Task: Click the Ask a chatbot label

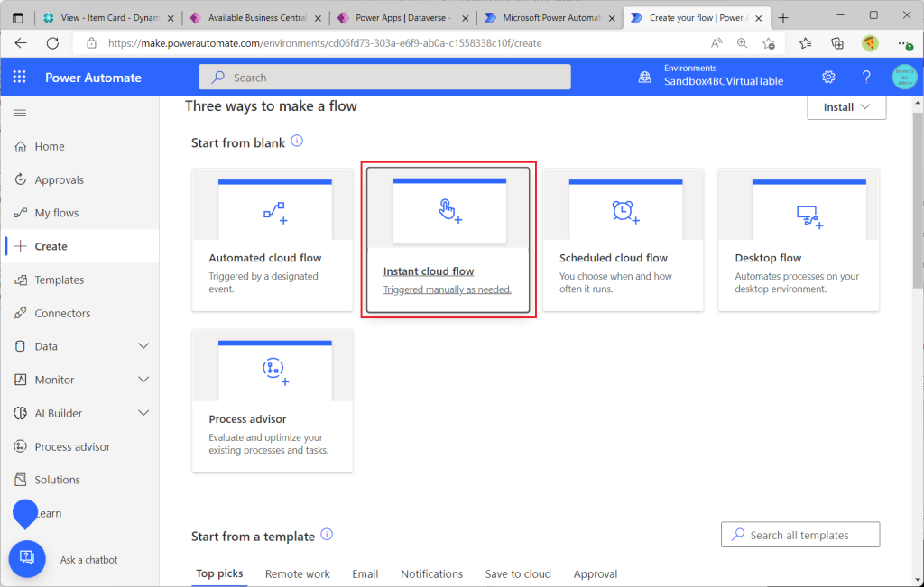Action: (89, 560)
